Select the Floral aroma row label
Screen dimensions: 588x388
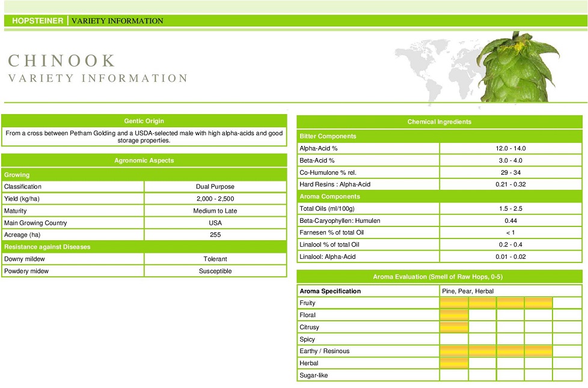(307, 315)
